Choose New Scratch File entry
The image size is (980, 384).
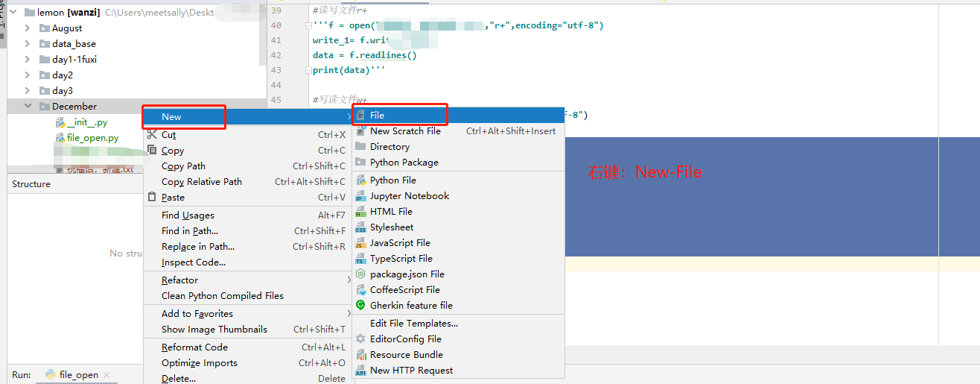(458, 131)
